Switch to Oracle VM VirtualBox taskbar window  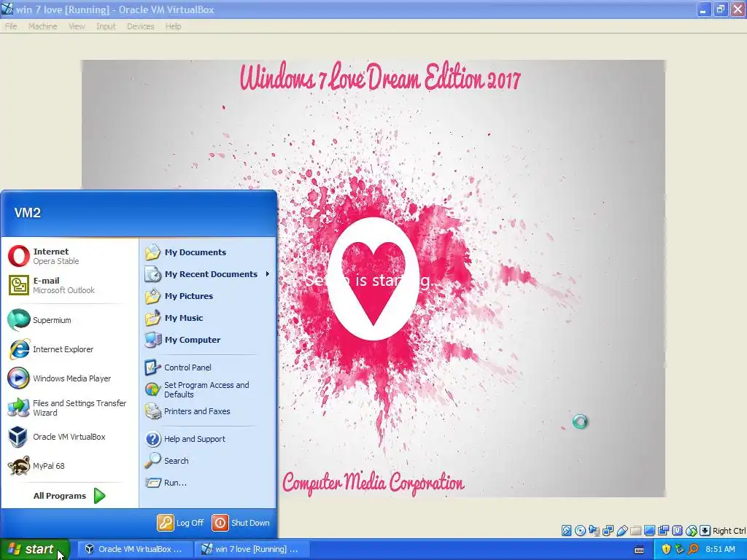click(135, 549)
